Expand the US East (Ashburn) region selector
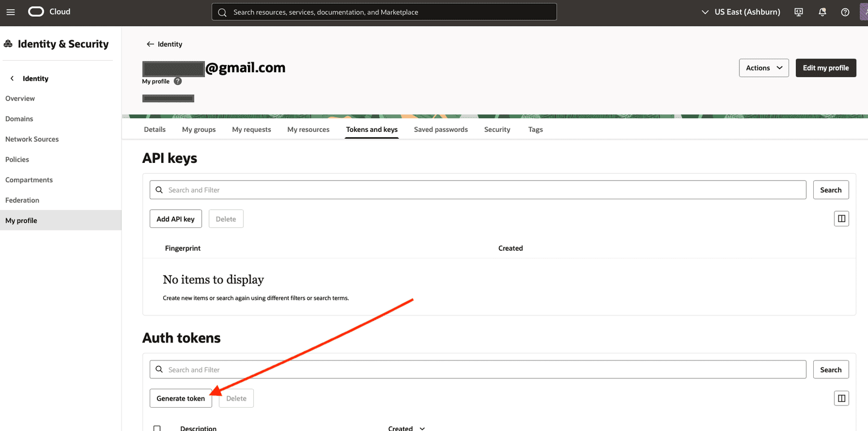The image size is (868, 431). (741, 12)
